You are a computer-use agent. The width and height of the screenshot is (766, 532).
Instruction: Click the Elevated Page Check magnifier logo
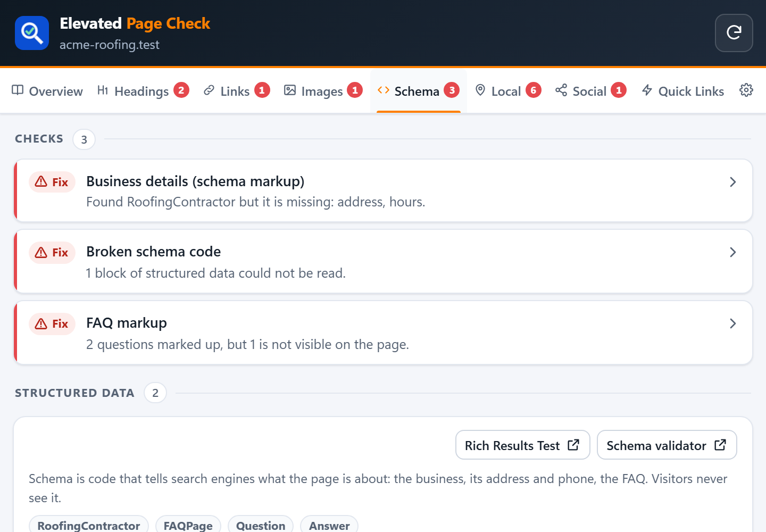click(32, 33)
